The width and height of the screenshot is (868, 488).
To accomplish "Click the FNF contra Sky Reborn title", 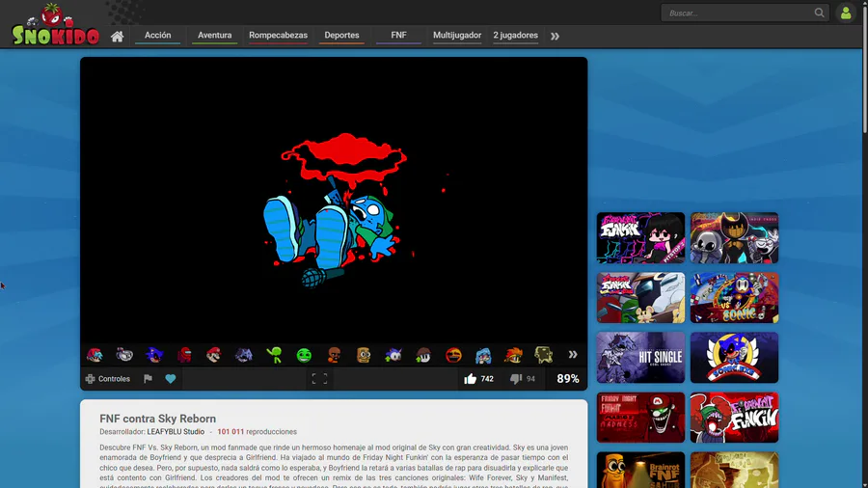I will [x=158, y=419].
